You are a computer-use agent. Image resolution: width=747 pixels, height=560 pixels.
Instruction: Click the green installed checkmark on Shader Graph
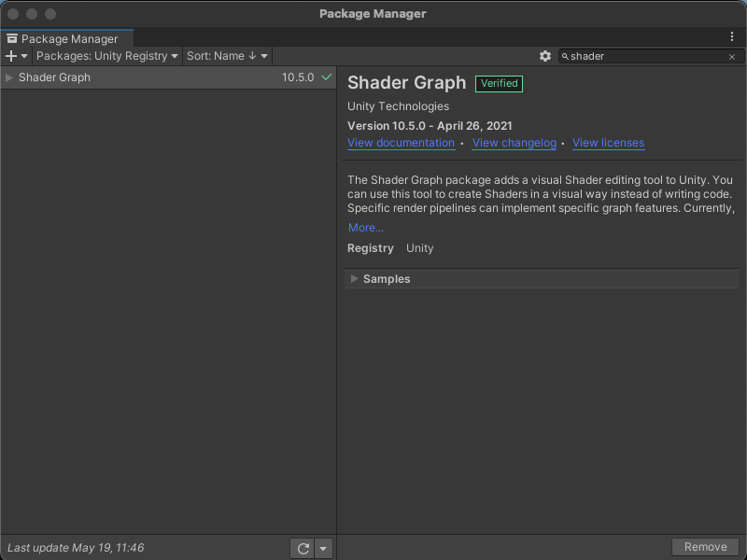pyautogui.click(x=326, y=77)
